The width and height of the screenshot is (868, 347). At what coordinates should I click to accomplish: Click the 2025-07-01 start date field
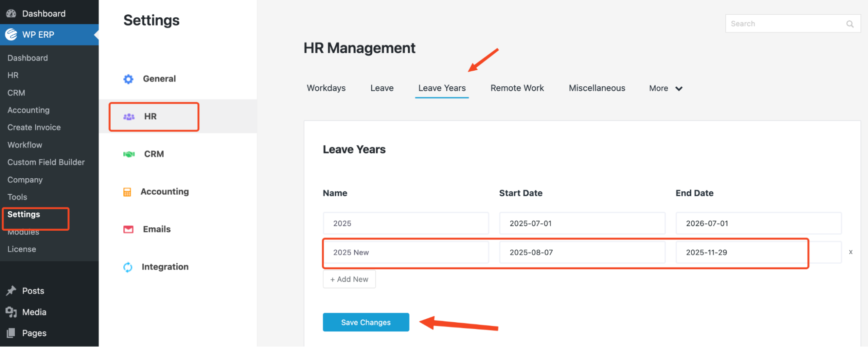coord(582,223)
